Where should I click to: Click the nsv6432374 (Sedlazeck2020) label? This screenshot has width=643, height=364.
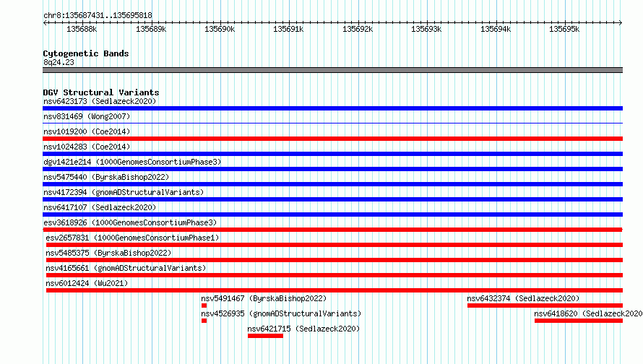pyautogui.click(x=523, y=298)
